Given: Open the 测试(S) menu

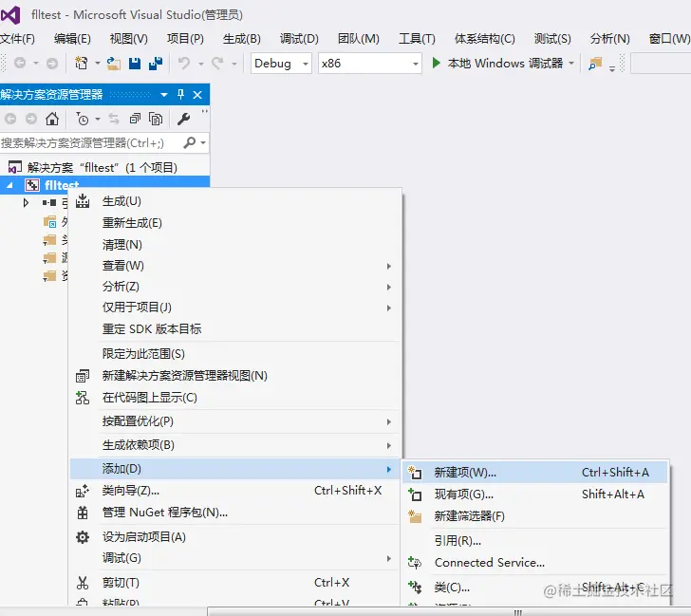Looking at the screenshot, I should [552, 39].
